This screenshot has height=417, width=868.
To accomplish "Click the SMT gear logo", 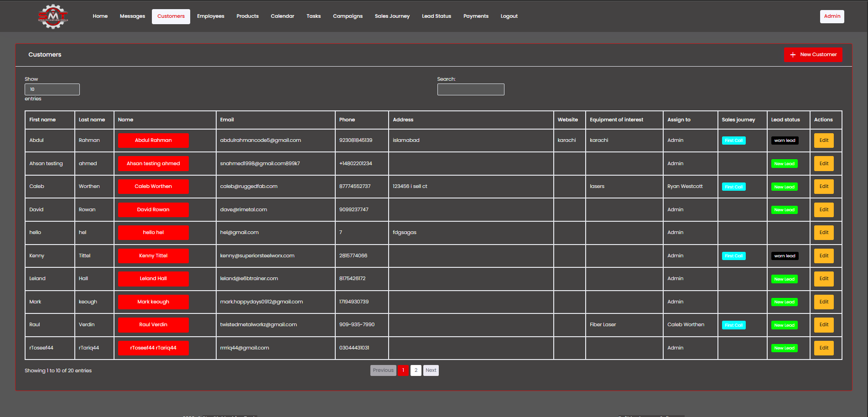I will (x=53, y=16).
